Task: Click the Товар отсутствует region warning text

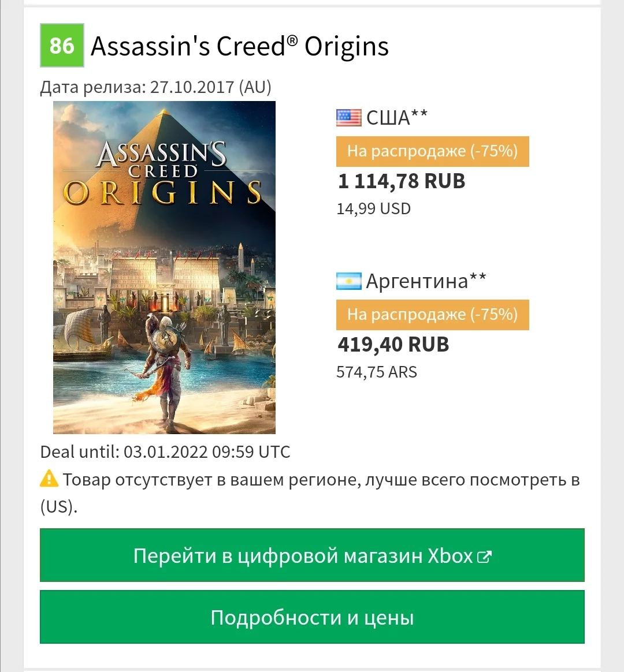Action: [x=321, y=480]
